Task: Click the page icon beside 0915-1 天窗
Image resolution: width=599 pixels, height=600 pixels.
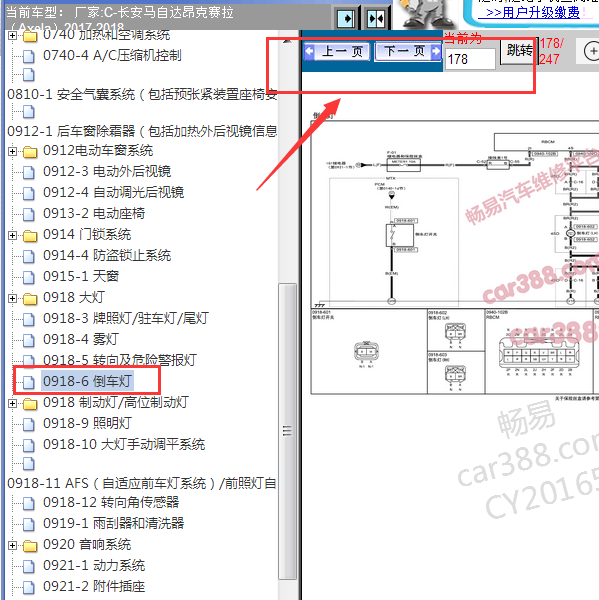Action: (29, 277)
